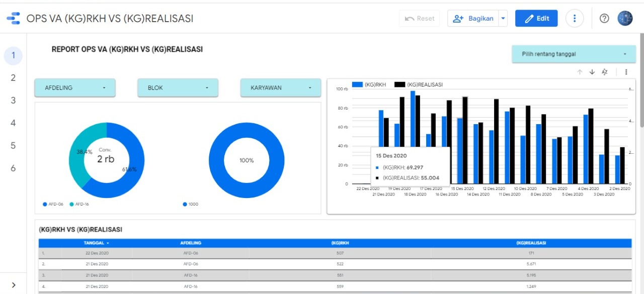Click the user account avatar
Screen dimensions: 644x294
pyautogui.click(x=625, y=19)
